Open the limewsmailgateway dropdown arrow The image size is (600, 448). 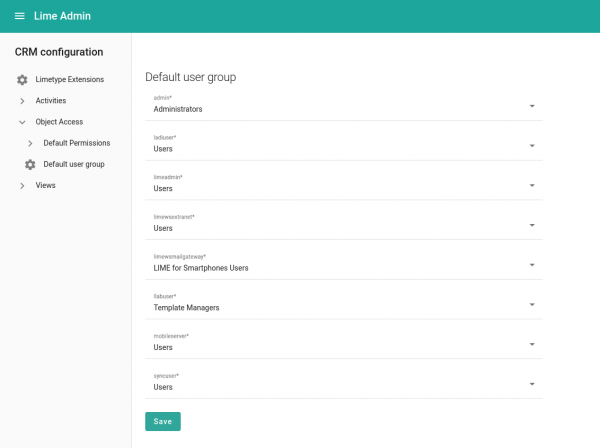point(532,265)
